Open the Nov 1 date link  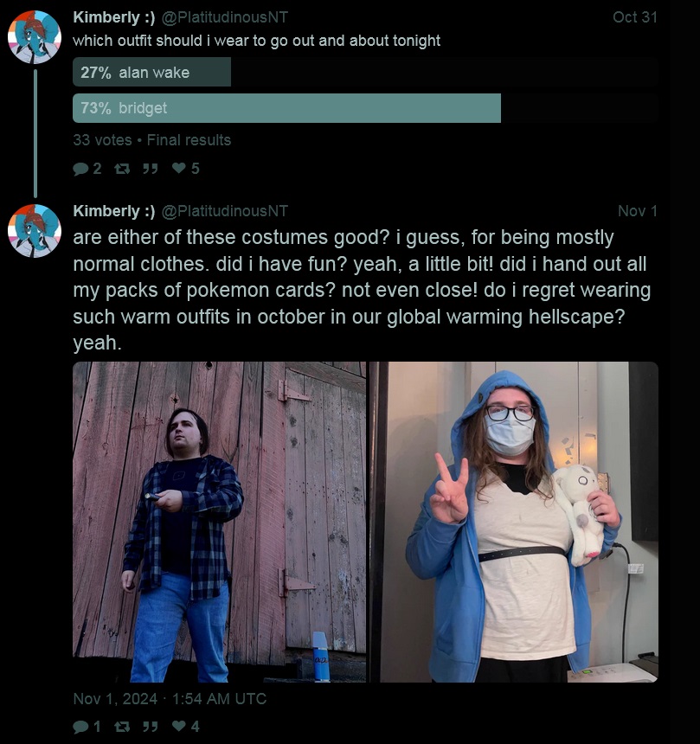[x=638, y=211]
